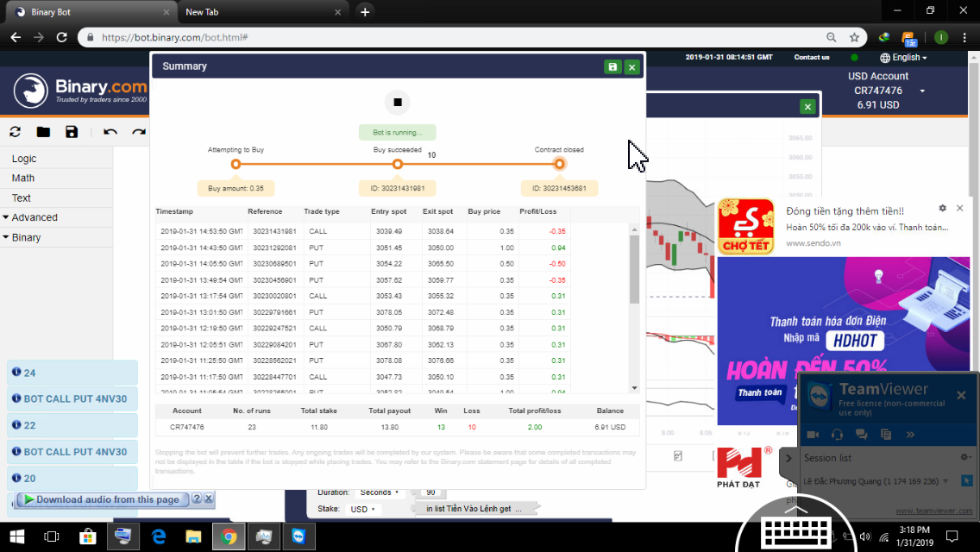The width and height of the screenshot is (980, 552).
Task: Open the Duration Seconds dropdown
Action: (380, 492)
